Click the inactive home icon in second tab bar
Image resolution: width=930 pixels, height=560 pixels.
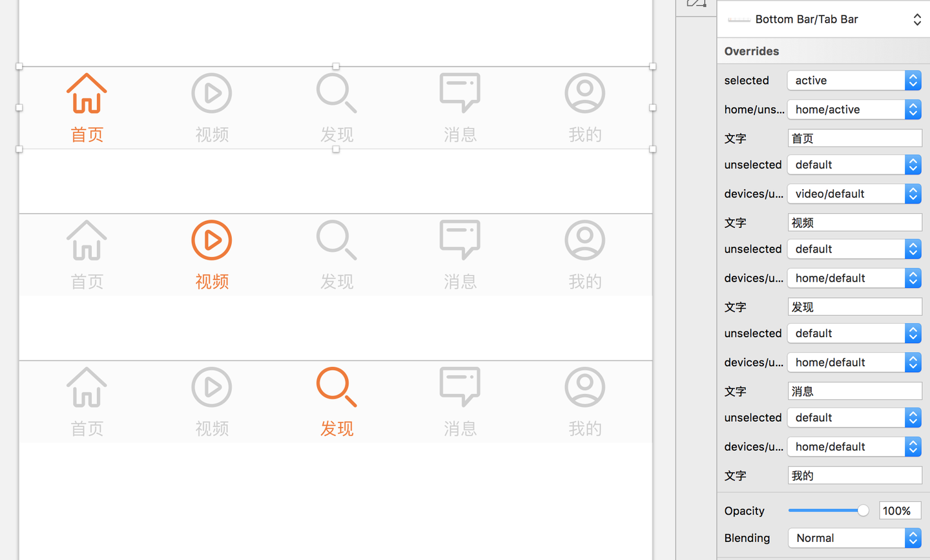[x=87, y=240]
